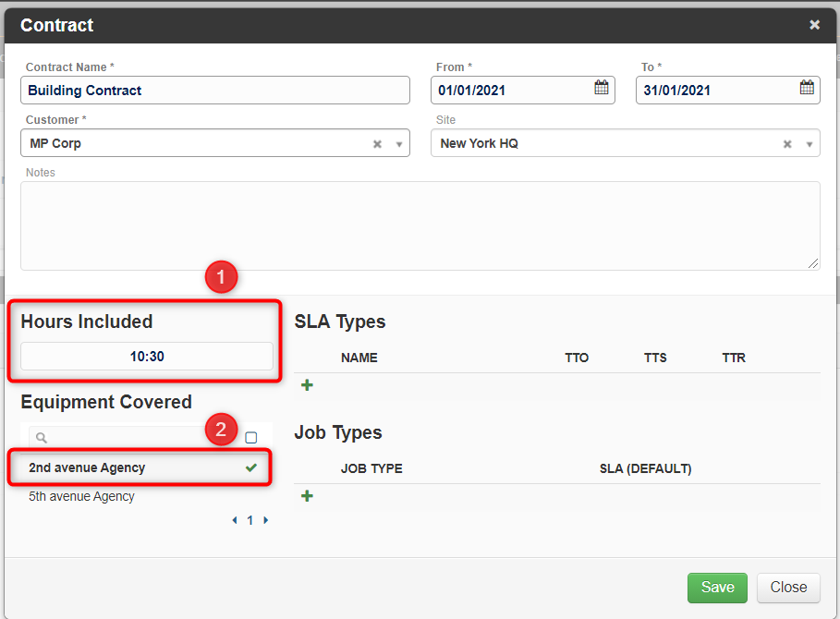This screenshot has width=840, height=619.
Task: Open the To date calendar picker
Action: click(807, 87)
